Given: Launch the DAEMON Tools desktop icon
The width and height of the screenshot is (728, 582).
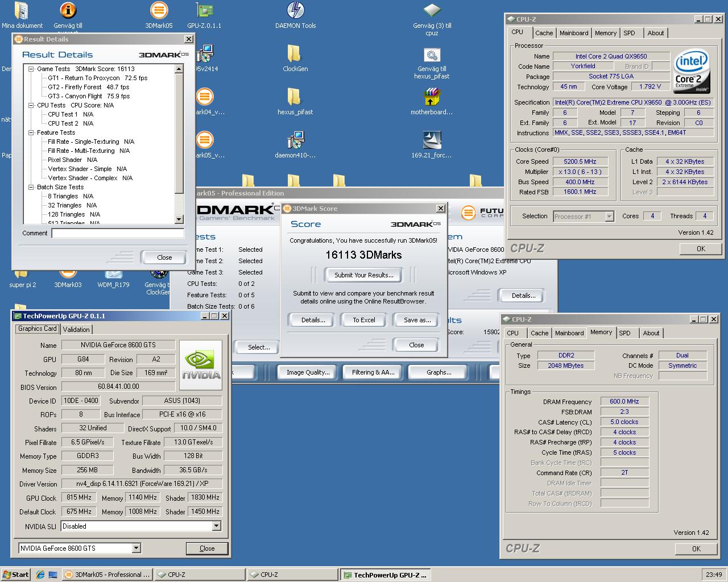Looking at the screenshot, I should (295, 11).
